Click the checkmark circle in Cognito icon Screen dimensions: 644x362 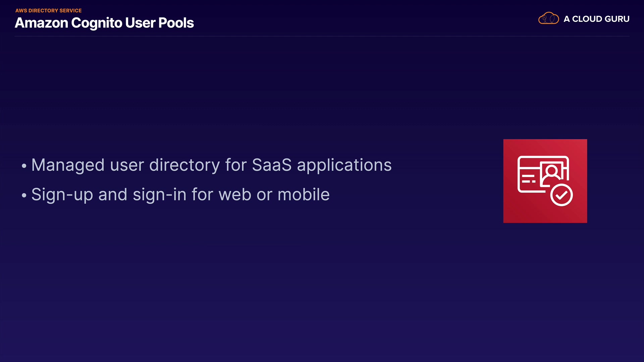(x=561, y=195)
